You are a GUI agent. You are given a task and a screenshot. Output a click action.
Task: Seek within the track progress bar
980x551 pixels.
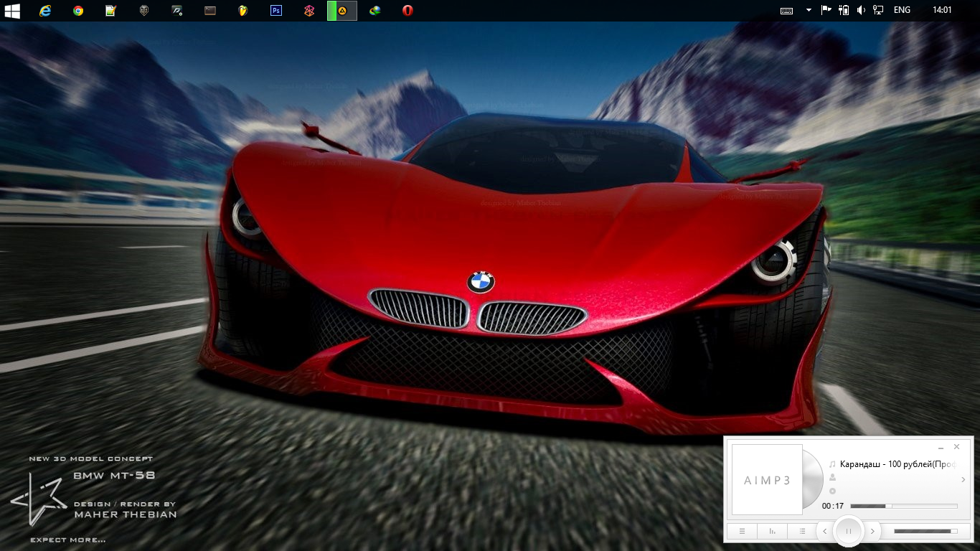click(x=903, y=506)
